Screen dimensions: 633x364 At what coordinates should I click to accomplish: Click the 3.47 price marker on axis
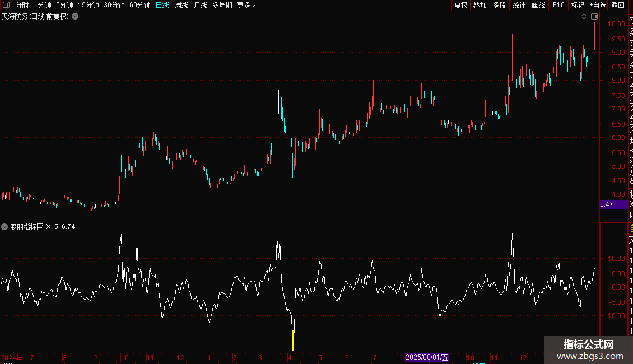point(613,204)
